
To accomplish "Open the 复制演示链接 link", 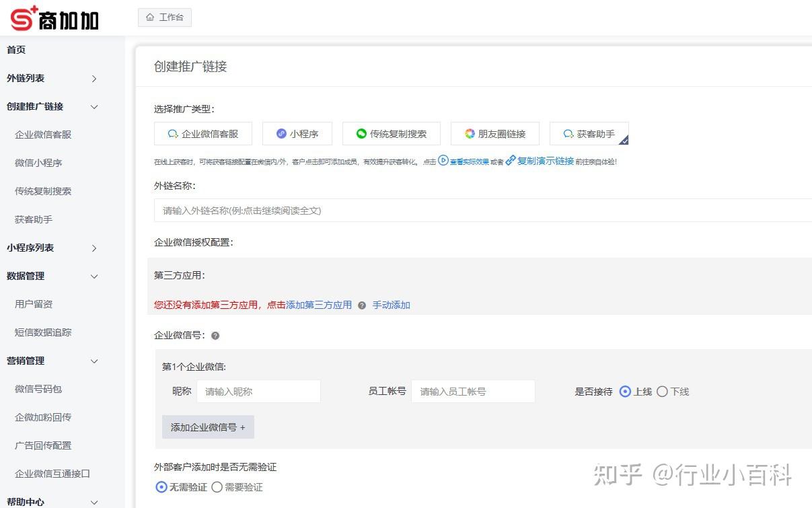I will pos(546,161).
